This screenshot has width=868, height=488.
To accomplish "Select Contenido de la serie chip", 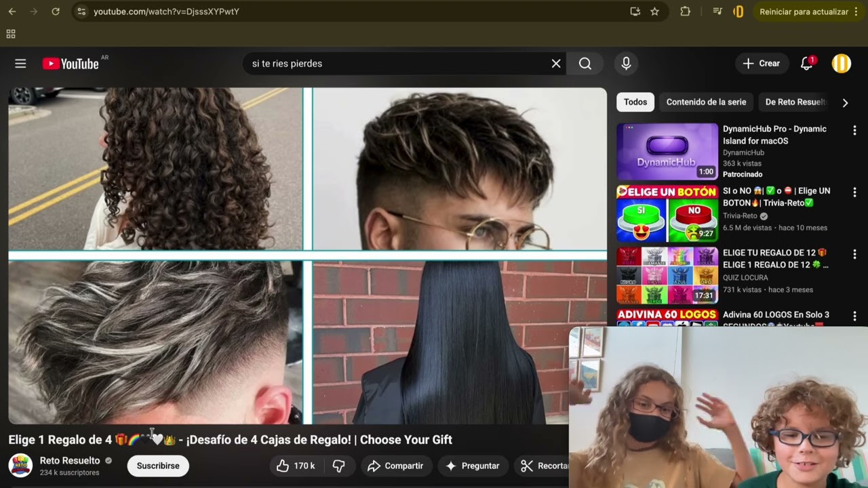I will pyautogui.click(x=706, y=102).
